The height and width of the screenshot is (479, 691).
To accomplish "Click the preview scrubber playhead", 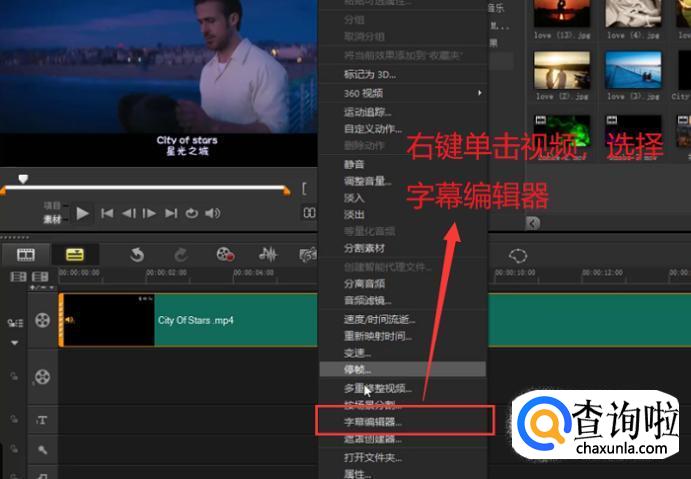I will [23, 178].
